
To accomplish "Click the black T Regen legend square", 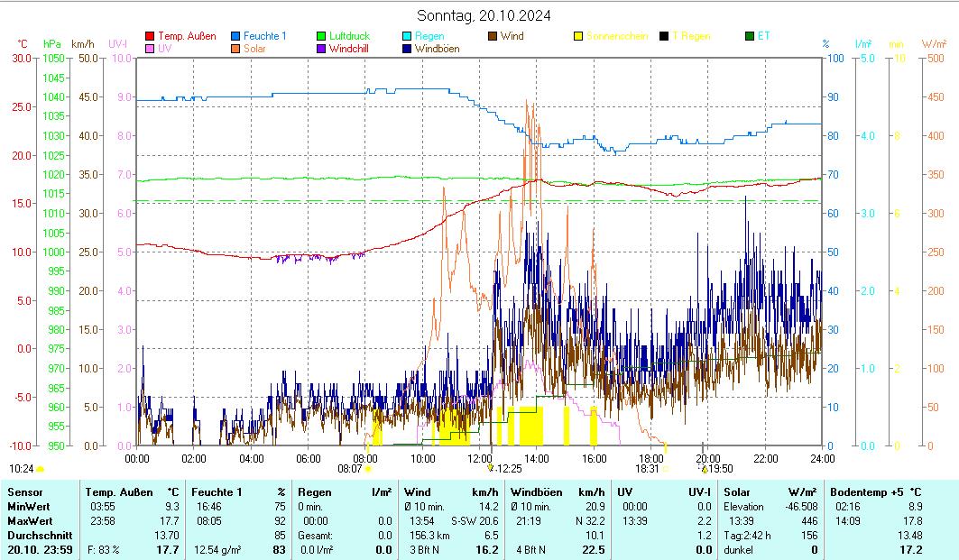I will tap(664, 36).
